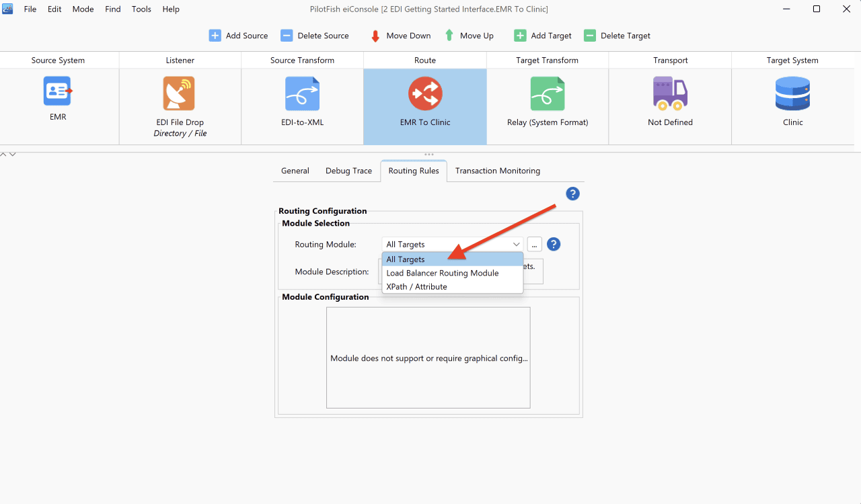The image size is (861, 504).
Task: Maximize the eiConsole window
Action: coord(816,9)
